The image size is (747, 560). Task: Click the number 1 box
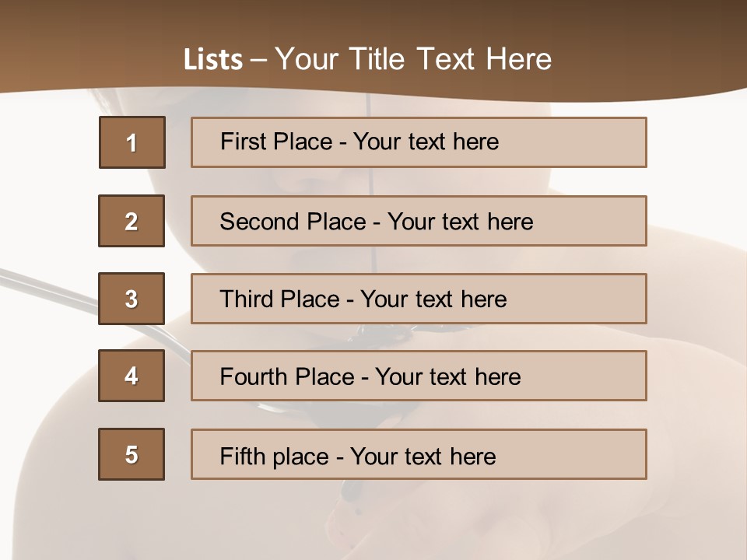click(x=132, y=142)
